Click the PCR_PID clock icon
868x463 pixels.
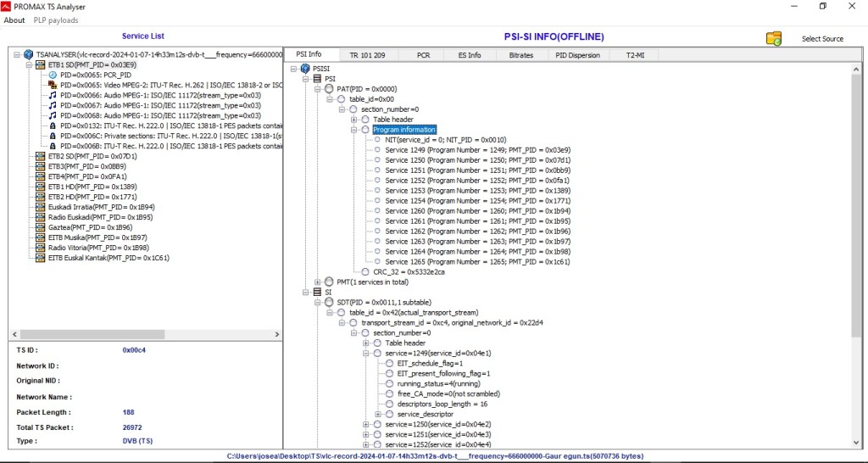(53, 75)
